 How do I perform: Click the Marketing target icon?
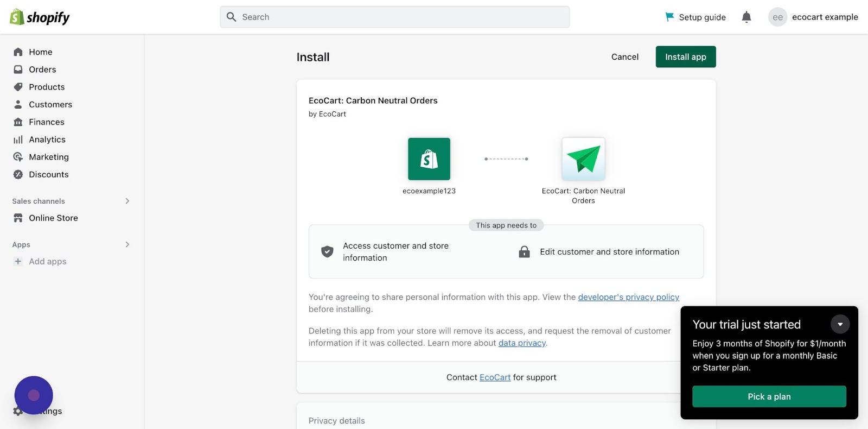click(x=18, y=157)
